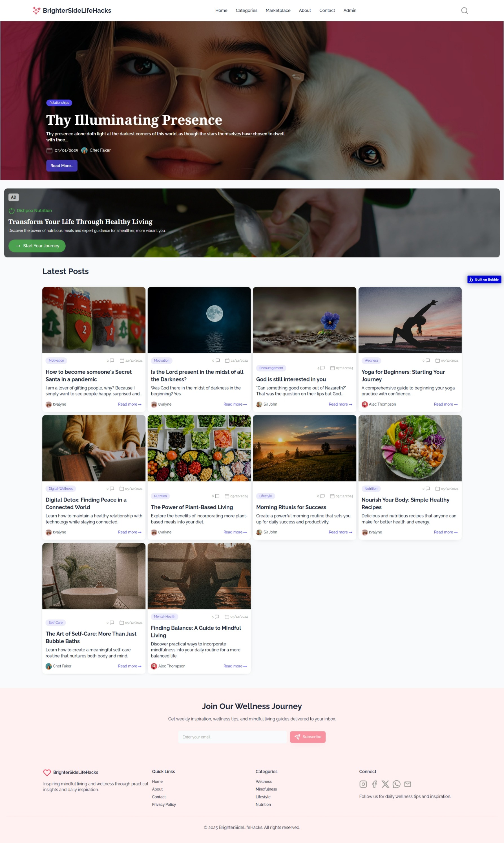Viewport: 504px width, 843px height.
Task: Open the bathtub post thumbnail
Action: pyautogui.click(x=94, y=576)
